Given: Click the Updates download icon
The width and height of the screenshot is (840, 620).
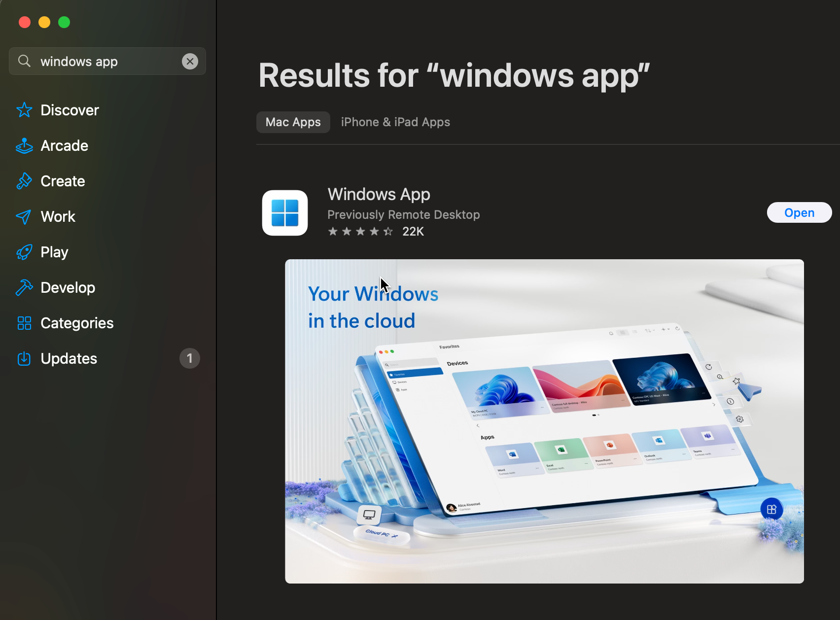Looking at the screenshot, I should click(x=24, y=358).
